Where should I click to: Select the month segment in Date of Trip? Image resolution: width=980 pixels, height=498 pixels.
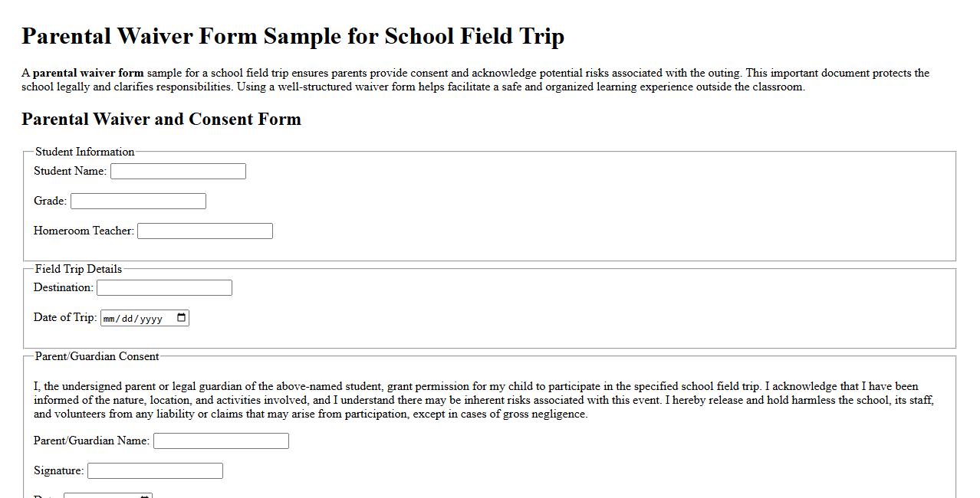tap(110, 317)
